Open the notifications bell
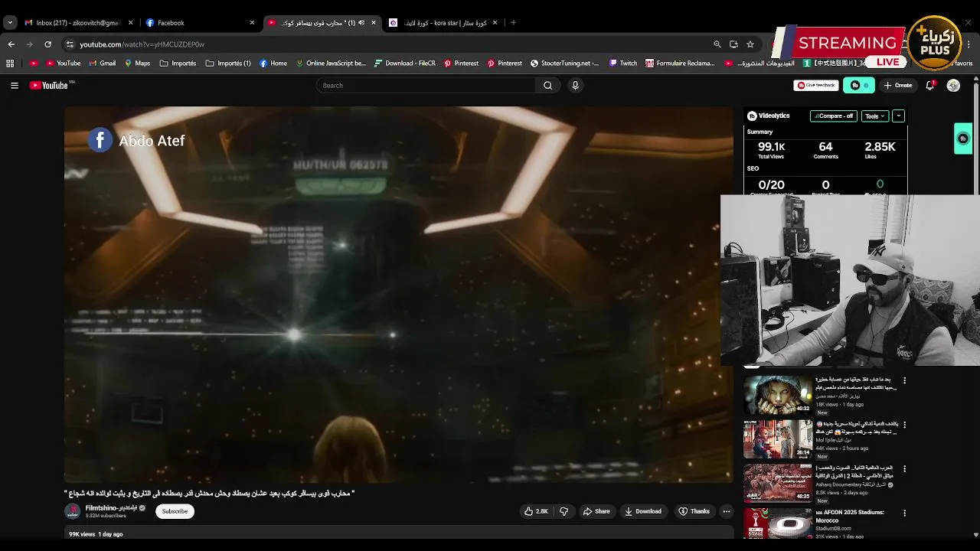This screenshot has width=980, height=551. [929, 86]
